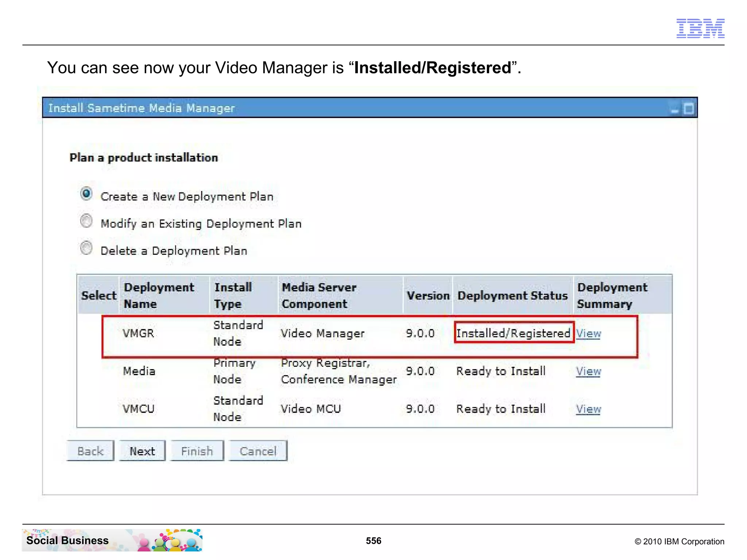Select Delete a Deployment Plan radio
The width and height of the screenshot is (747, 560).
(86, 248)
